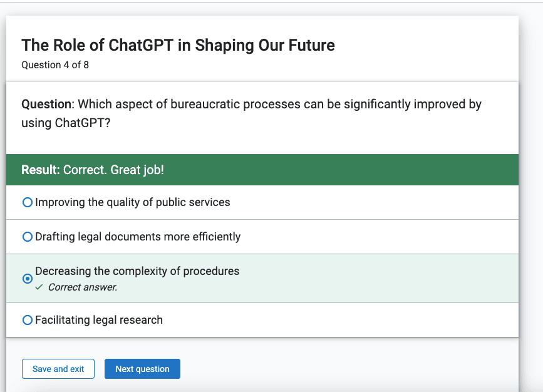The height and width of the screenshot is (392, 543).
Task: Click the Save and exit button
Action: 58,369
